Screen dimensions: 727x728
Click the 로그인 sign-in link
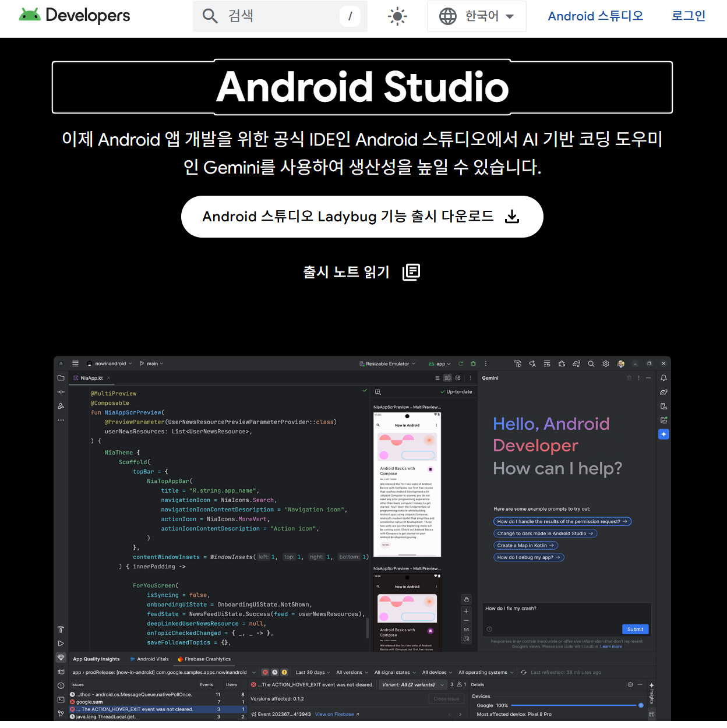[689, 16]
